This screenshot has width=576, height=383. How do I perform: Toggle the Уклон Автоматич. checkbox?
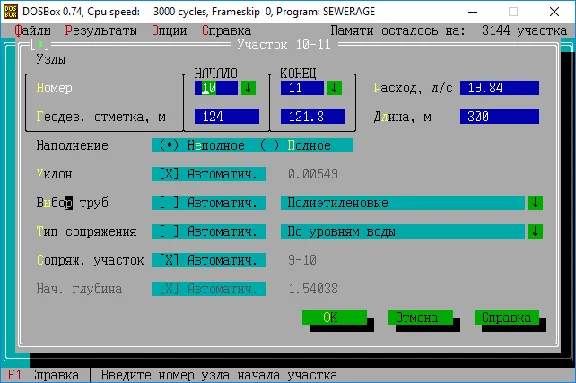tap(209, 174)
